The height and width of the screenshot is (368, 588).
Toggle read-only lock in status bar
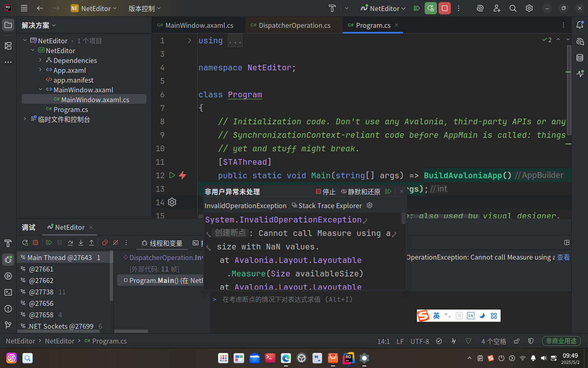coord(517,341)
